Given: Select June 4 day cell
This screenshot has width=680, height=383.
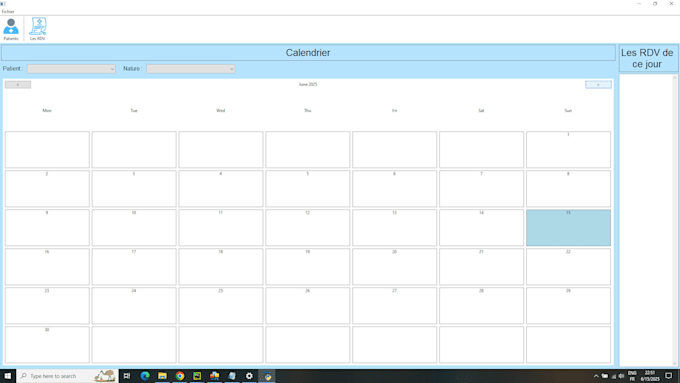Looking at the screenshot, I should [221, 189].
